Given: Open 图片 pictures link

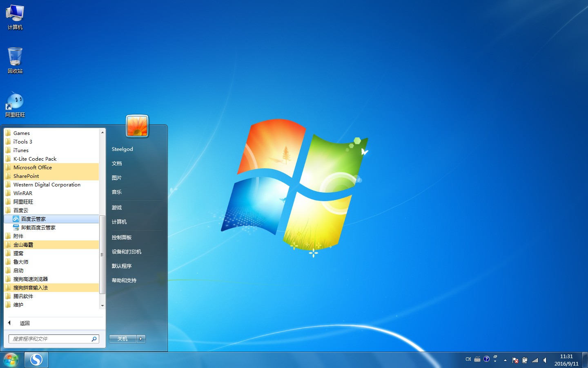Looking at the screenshot, I should pos(117,177).
